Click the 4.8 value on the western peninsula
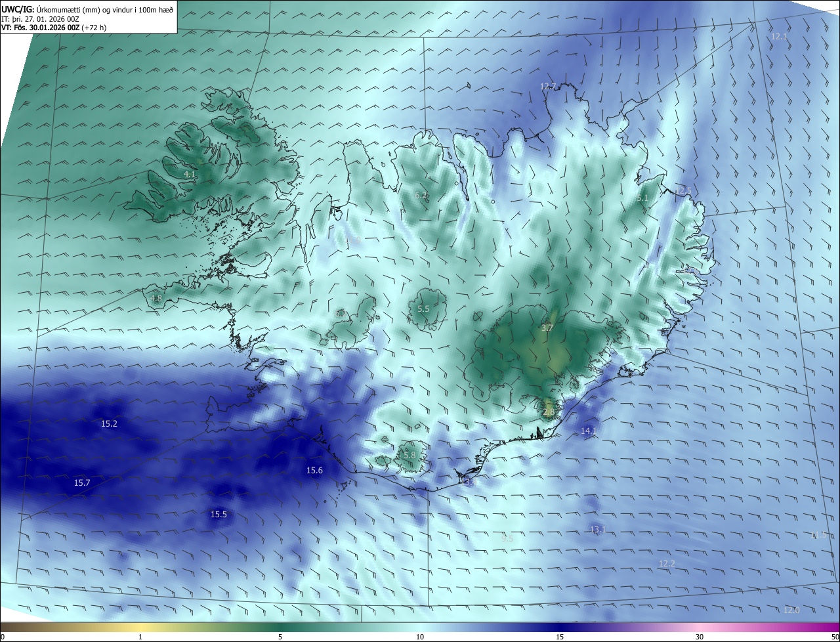Screen dimensions: 840x642 point(156,298)
